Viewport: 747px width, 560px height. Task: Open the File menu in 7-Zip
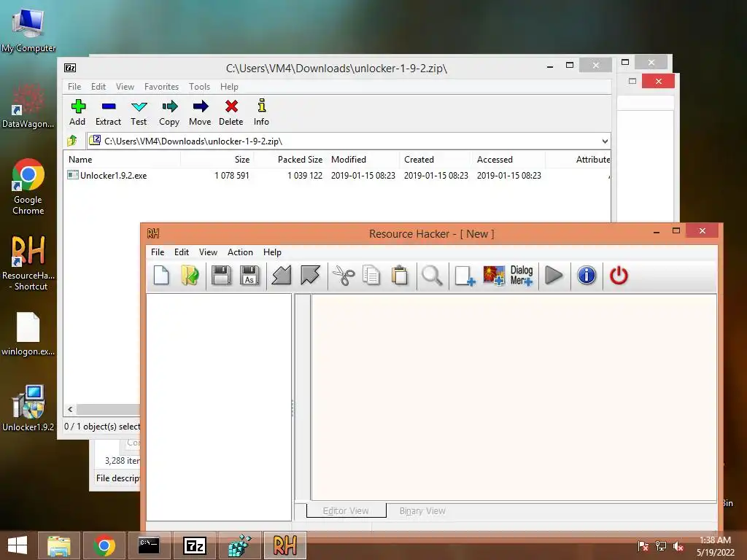point(74,87)
